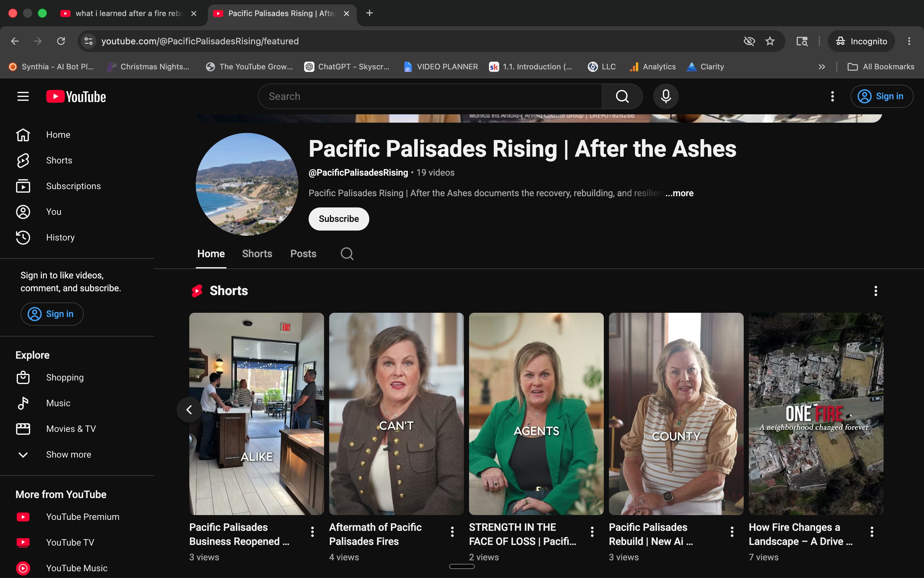Reload the page
Screen dimensions: 924x578
click(61, 41)
